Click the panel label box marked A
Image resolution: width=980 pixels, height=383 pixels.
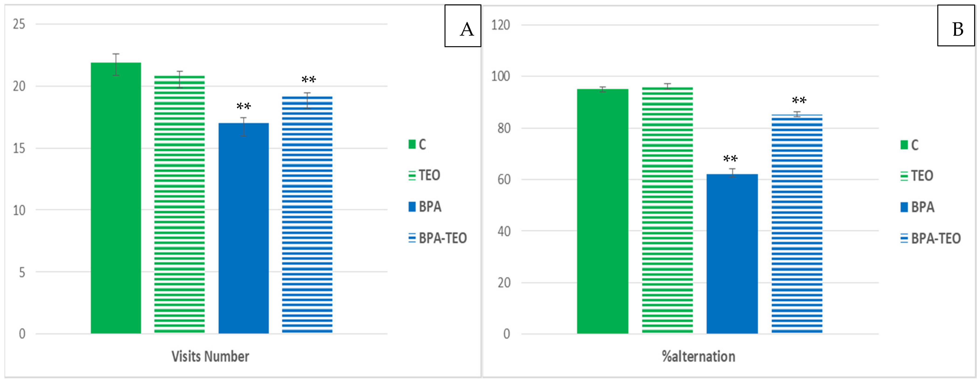coord(463,26)
